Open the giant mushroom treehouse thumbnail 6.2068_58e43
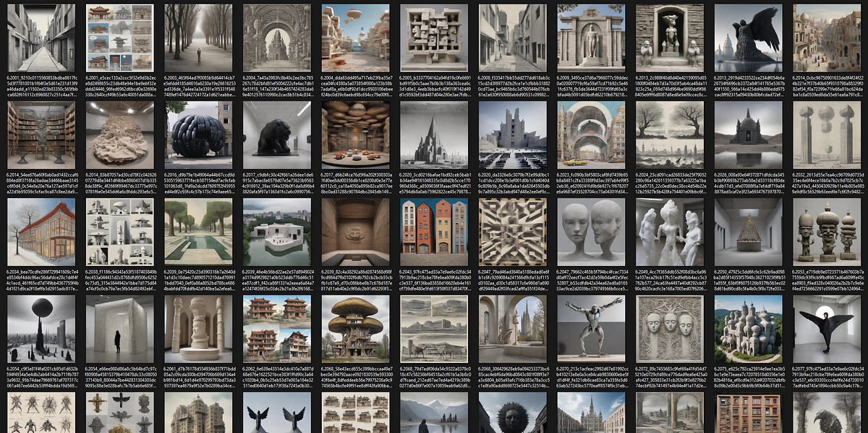Image resolution: width=868 pixels, height=433 pixels. 355,329
